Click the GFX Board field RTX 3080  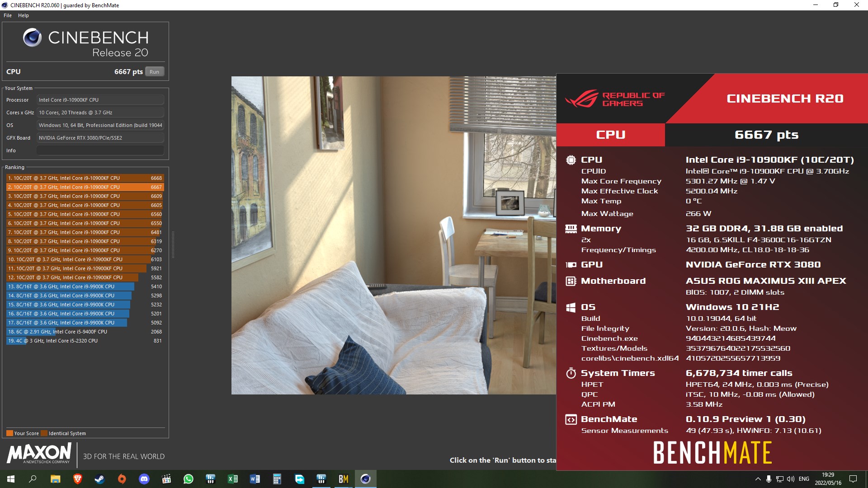[100, 138]
